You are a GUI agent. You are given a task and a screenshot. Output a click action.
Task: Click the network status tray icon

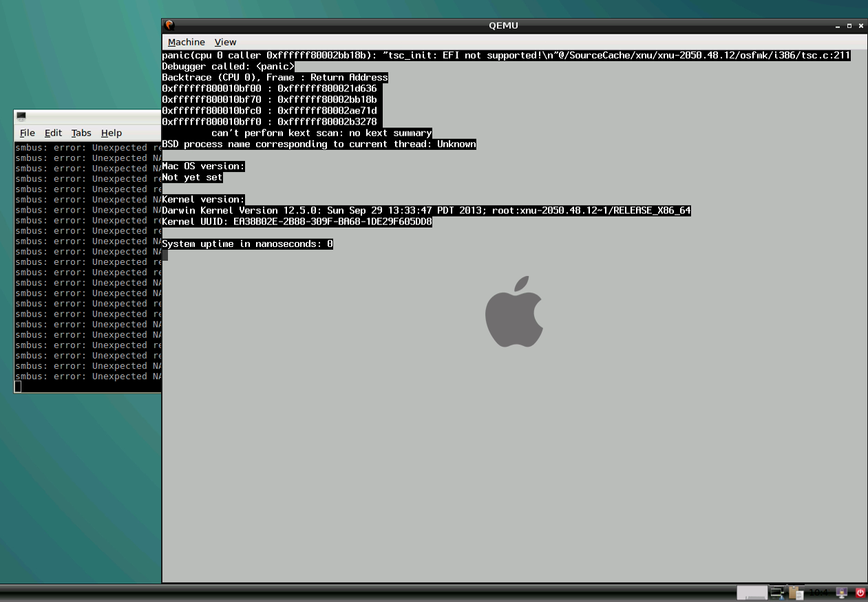778,592
